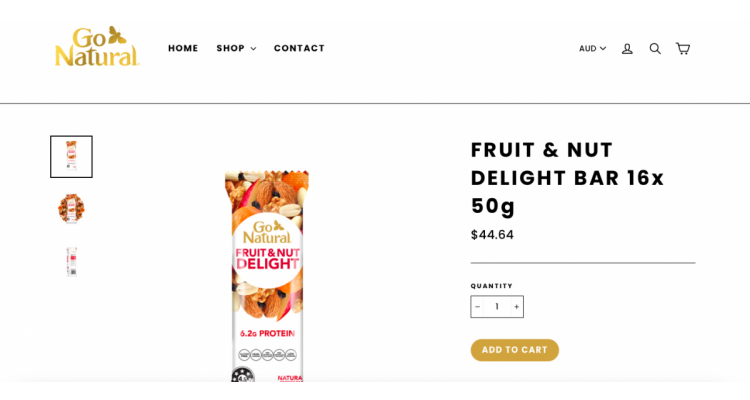Screen dimensions: 750x400
Task: Select the third back-of-pack thumbnail
Action: click(71, 261)
